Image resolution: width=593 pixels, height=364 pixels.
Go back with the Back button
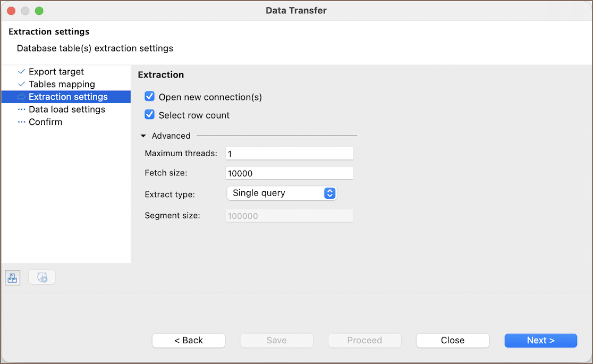click(189, 341)
